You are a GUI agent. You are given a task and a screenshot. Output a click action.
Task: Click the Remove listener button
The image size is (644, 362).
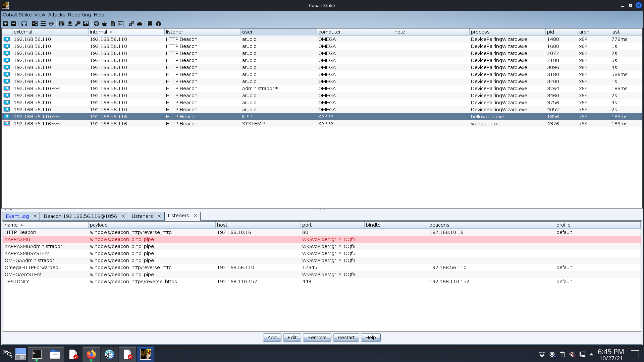317,338
